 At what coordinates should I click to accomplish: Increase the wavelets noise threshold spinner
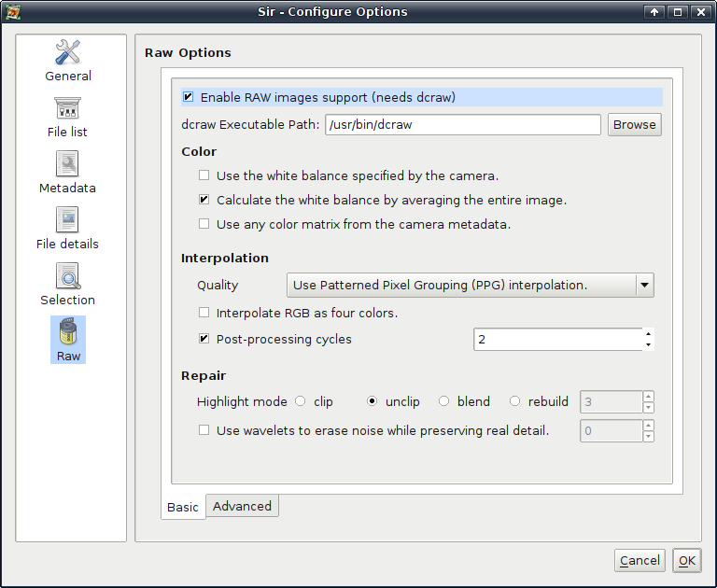coord(649,425)
